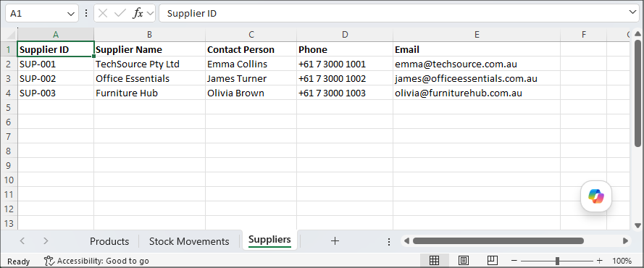Viewport: 644px width, 268px height.
Task: Select column C header
Action: (x=251, y=35)
